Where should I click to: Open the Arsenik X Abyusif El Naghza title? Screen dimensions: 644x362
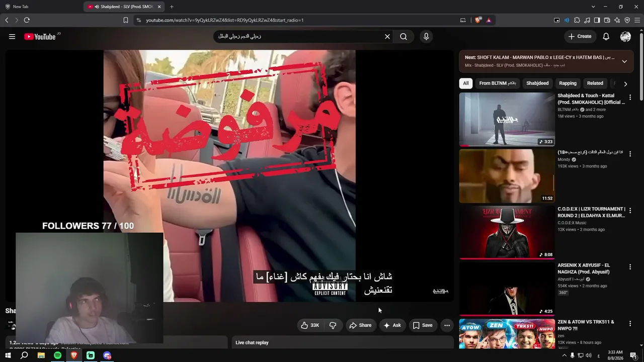(584, 268)
